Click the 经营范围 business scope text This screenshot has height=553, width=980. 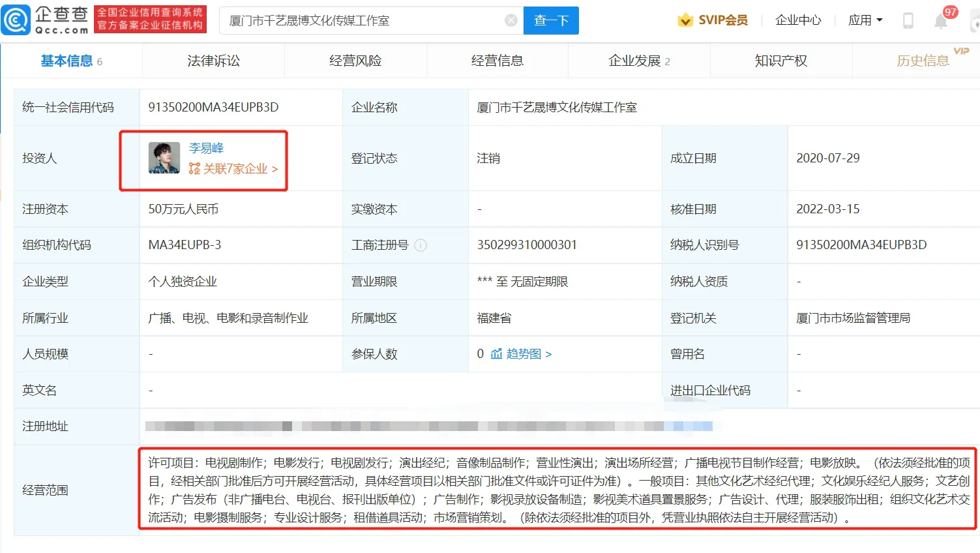click(x=559, y=490)
